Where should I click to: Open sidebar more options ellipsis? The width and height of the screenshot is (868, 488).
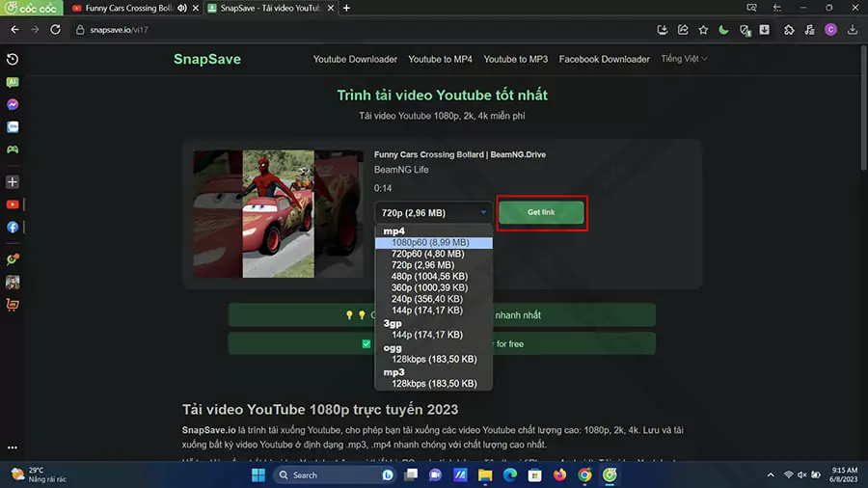[x=13, y=447]
